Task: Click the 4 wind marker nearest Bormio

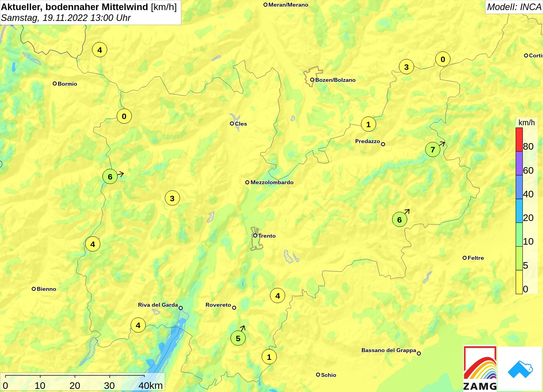Action: (x=100, y=50)
